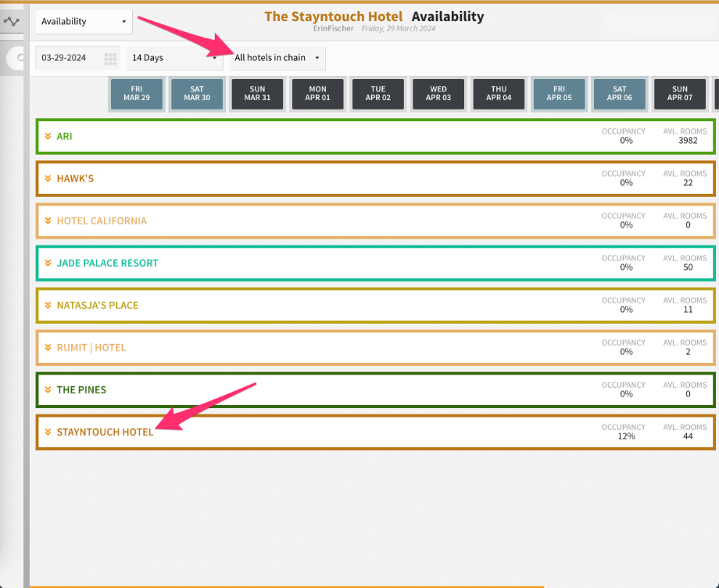Click RUMIT | HOTEL available rooms 2
The image size is (719, 588).
click(x=688, y=352)
